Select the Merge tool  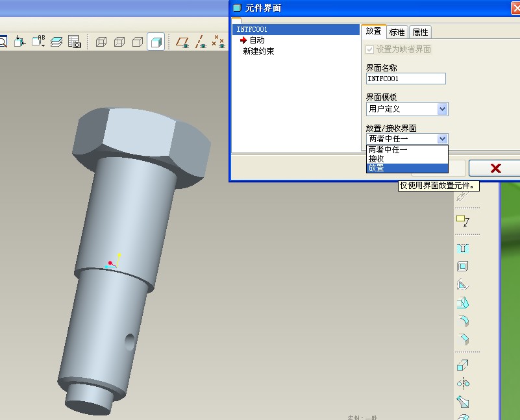463,401
